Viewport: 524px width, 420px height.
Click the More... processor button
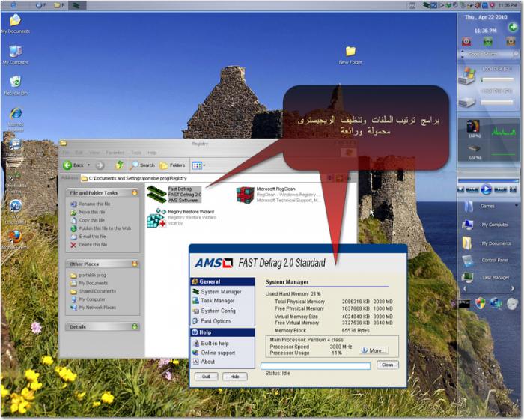point(374,350)
